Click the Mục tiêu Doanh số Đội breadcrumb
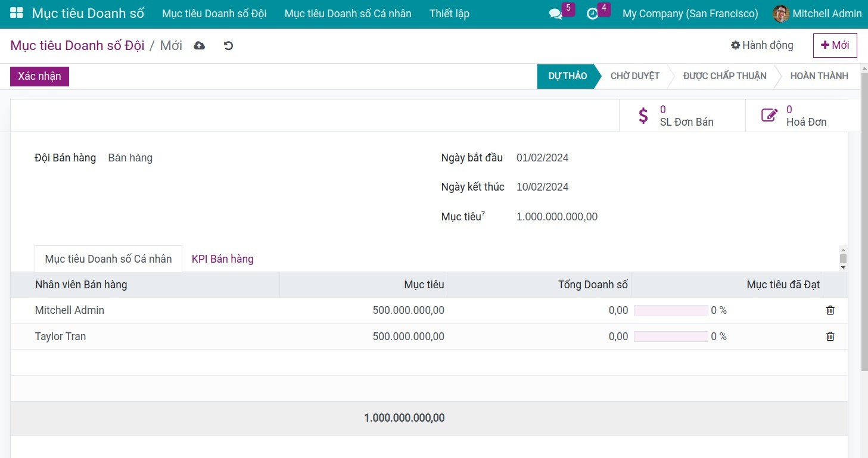This screenshot has height=458, width=868. tap(77, 46)
